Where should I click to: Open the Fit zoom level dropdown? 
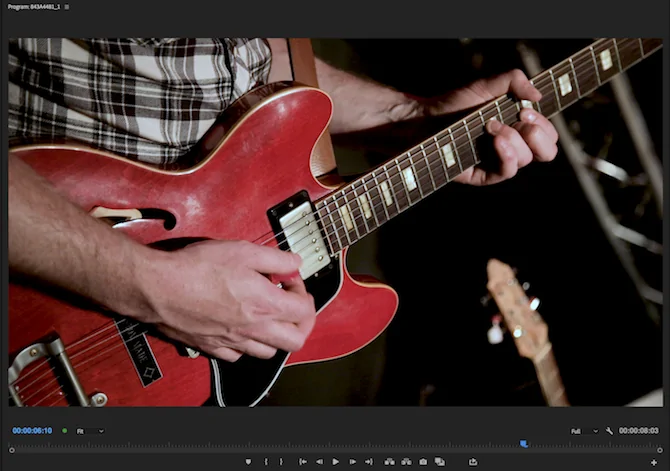tap(89, 431)
